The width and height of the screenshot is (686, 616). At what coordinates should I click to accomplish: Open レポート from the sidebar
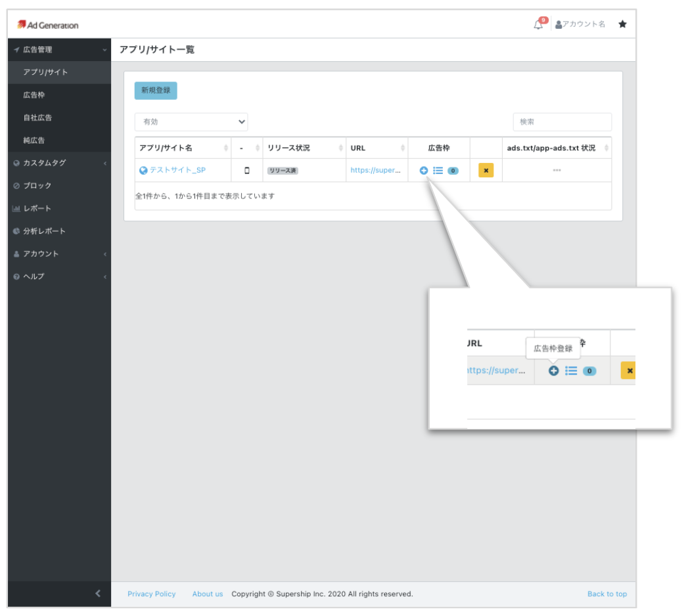point(37,208)
